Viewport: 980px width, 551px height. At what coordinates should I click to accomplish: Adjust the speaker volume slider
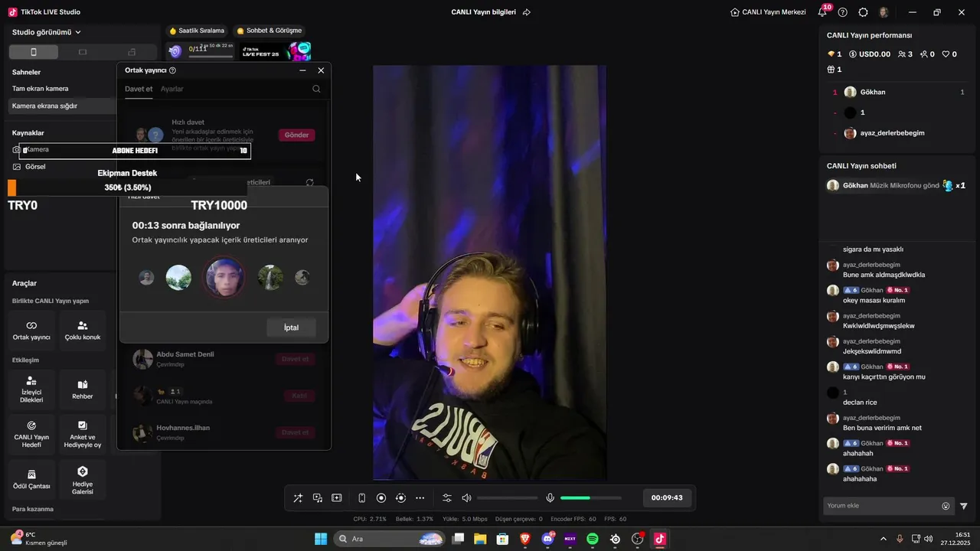(507, 498)
